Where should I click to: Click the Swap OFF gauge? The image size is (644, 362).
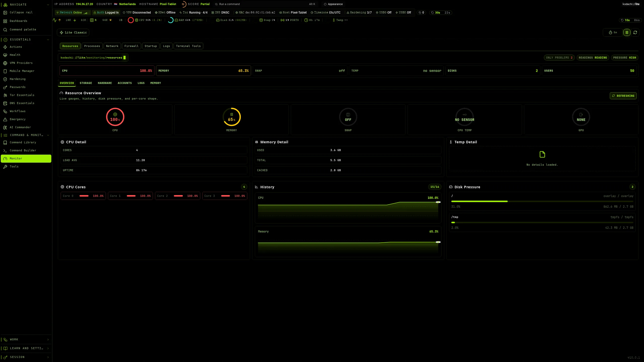(348, 117)
